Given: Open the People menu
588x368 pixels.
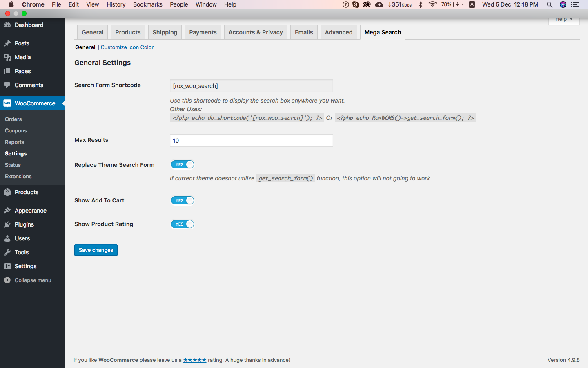Looking at the screenshot, I should [x=179, y=4].
